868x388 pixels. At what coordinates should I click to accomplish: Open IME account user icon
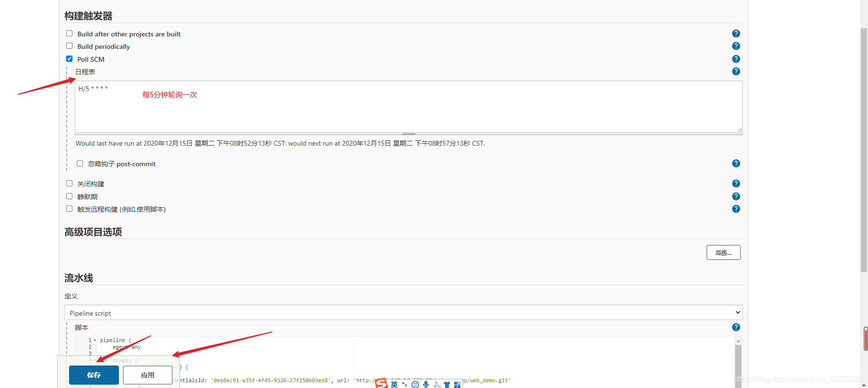(436, 384)
